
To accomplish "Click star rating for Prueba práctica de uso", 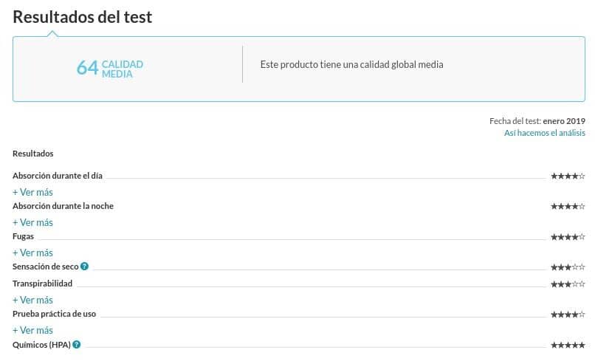I will click(x=568, y=315).
